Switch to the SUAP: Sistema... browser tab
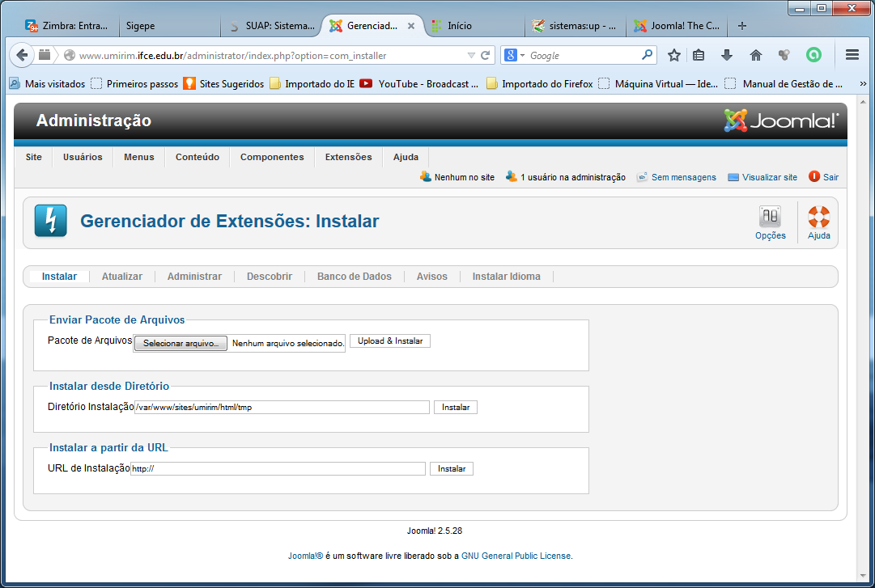The height and width of the screenshot is (588, 875). point(274,26)
